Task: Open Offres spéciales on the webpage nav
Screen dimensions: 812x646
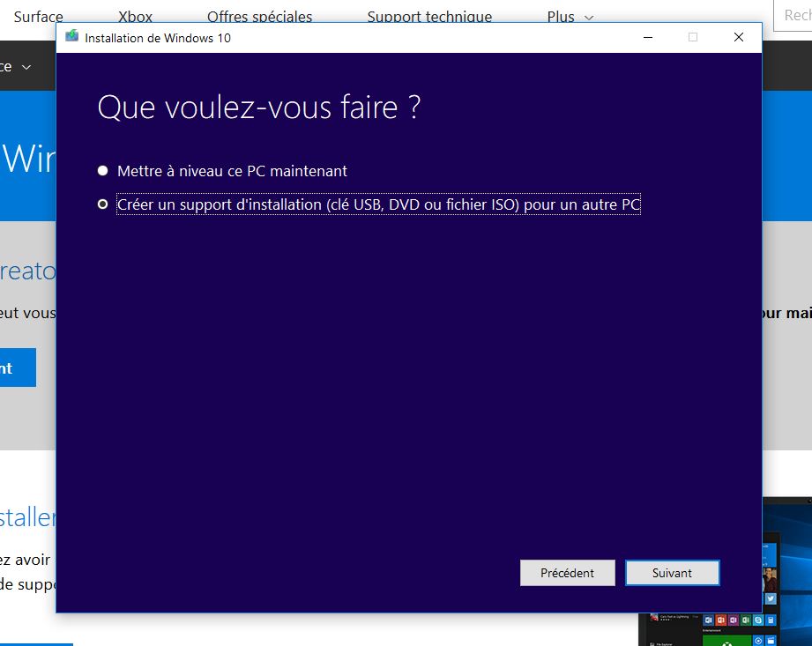Action: 259,17
